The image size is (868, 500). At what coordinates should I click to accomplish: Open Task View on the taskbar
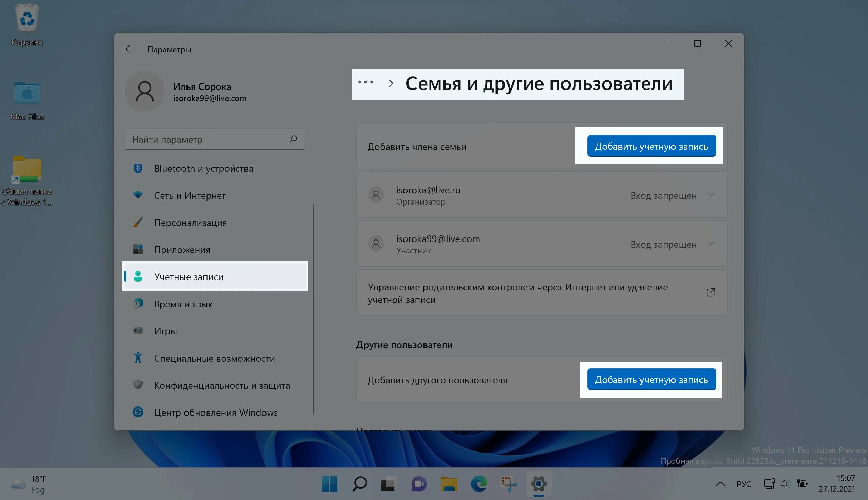389,484
